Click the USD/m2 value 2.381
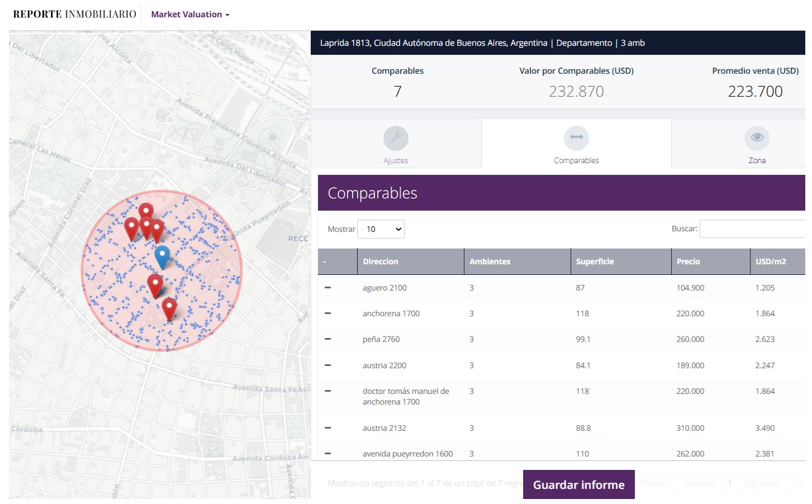This screenshot has height=504, width=812. pyautogui.click(x=765, y=454)
